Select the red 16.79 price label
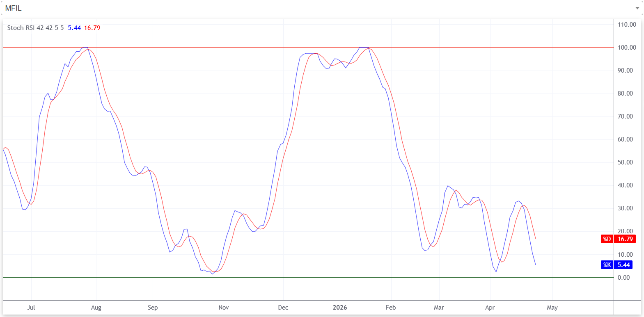Image resolution: width=644 pixels, height=317 pixels. click(625, 239)
